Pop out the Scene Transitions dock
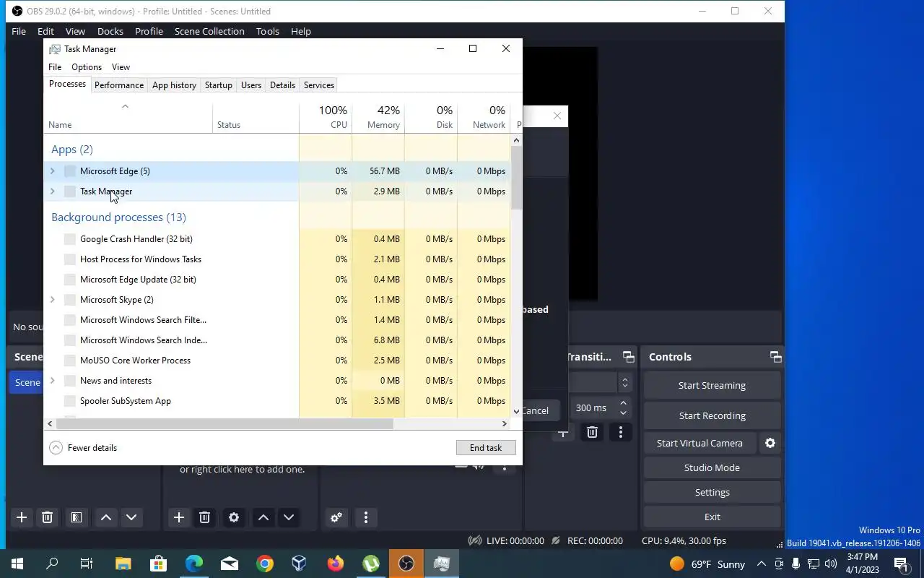 [629, 357]
